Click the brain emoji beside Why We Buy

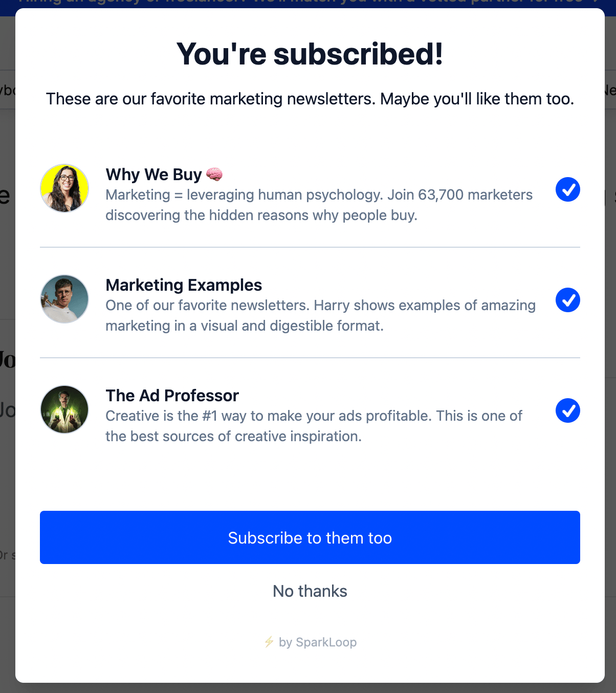point(214,175)
